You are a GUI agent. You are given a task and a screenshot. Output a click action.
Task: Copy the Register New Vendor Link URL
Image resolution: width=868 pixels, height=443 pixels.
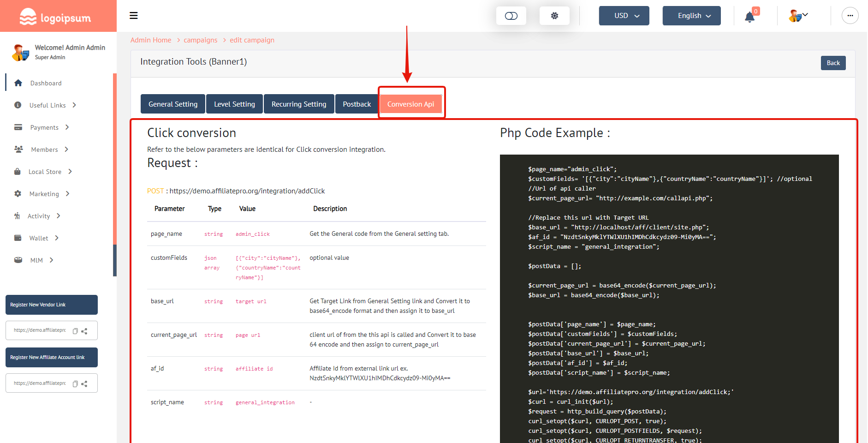pyautogui.click(x=75, y=330)
